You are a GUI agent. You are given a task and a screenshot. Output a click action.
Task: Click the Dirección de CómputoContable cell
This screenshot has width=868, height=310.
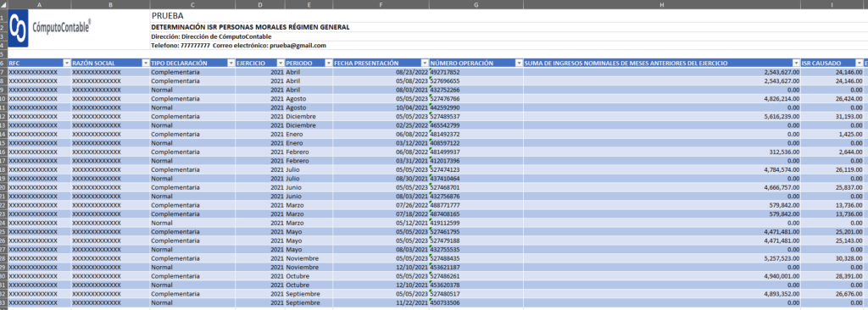click(211, 36)
